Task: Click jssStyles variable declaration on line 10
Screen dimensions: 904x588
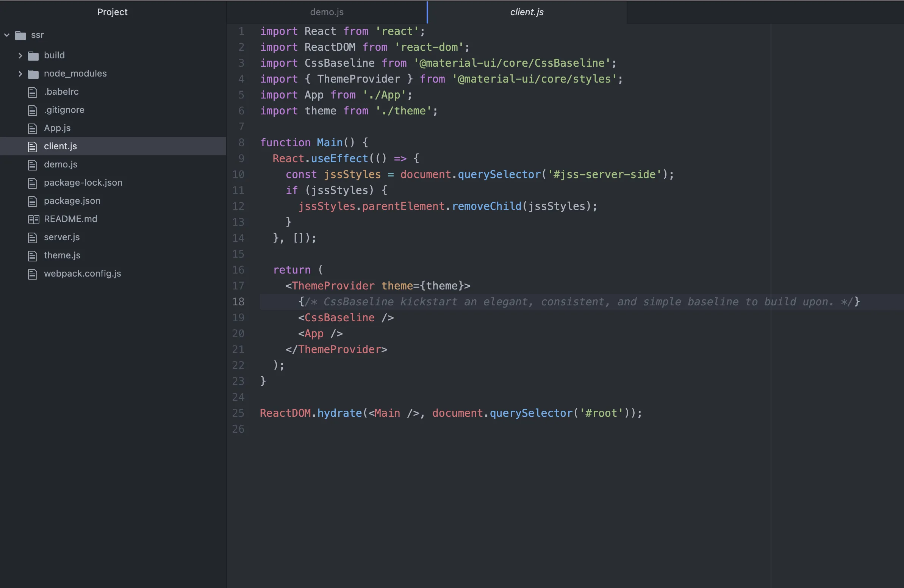Action: [352, 175]
